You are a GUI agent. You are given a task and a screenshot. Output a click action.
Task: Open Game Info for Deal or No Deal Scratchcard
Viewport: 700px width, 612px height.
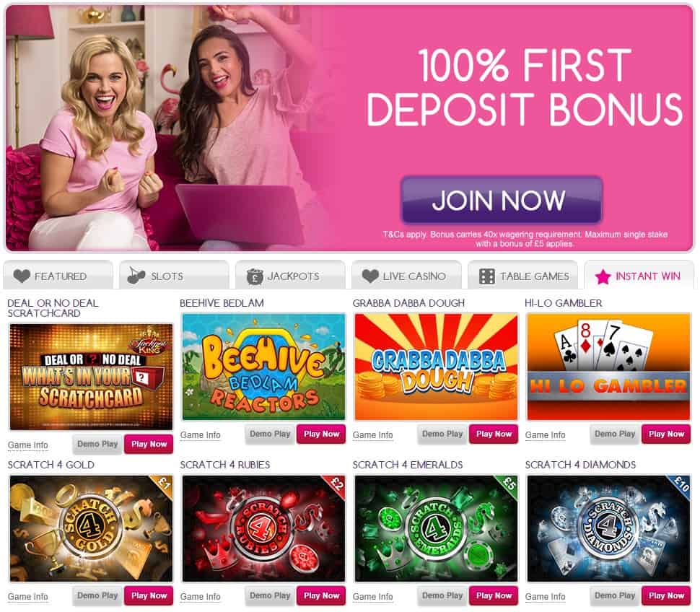[x=27, y=445]
